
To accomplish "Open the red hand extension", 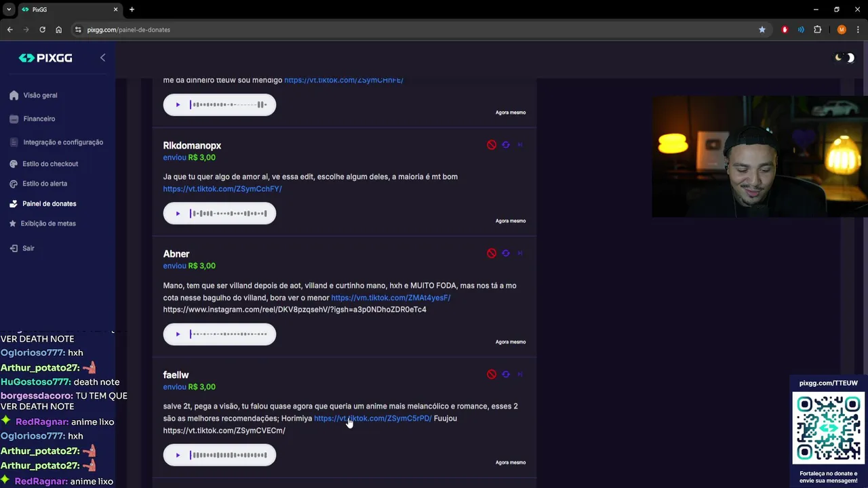I will click(785, 30).
